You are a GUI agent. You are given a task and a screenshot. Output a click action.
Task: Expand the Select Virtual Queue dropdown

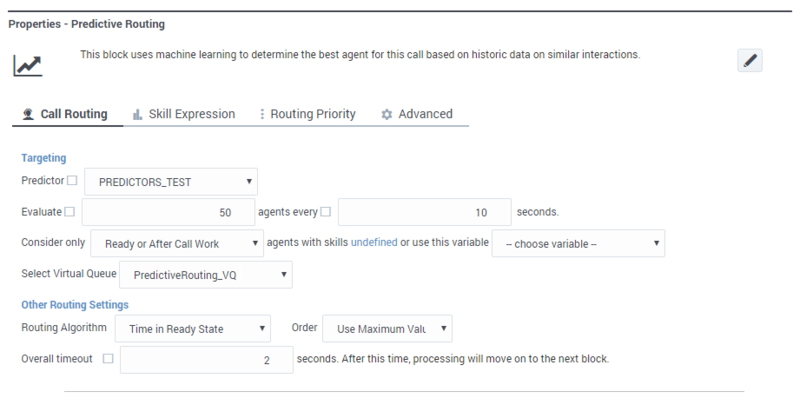[x=206, y=274]
